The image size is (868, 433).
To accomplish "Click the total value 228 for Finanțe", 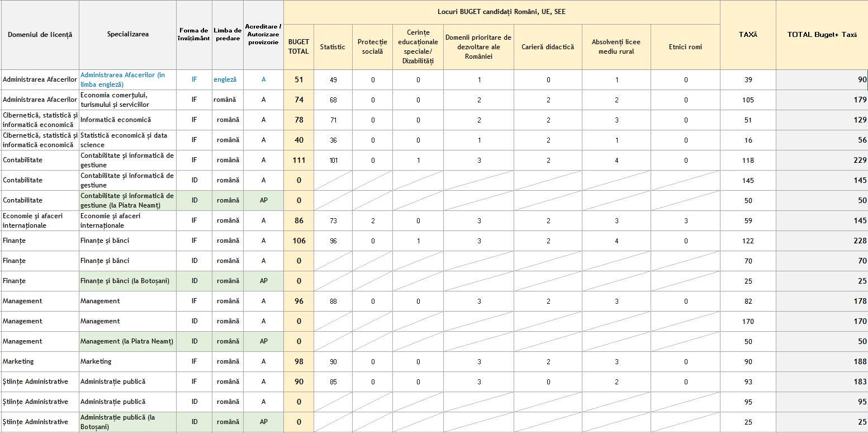I will pos(822,241).
